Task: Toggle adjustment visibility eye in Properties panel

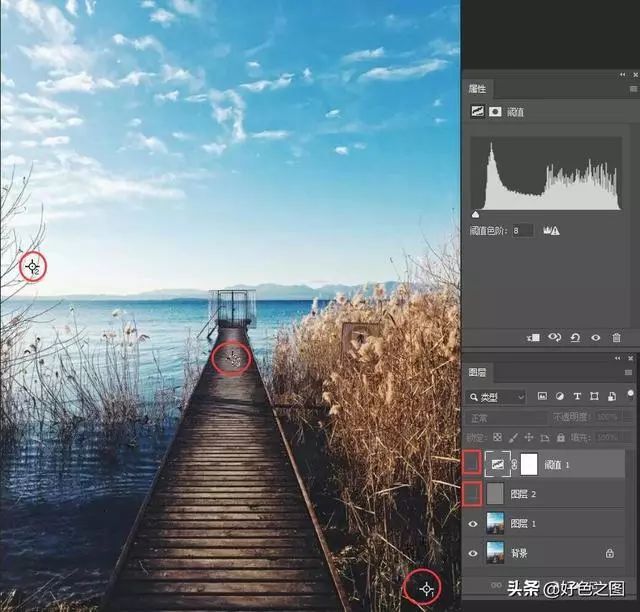Action: [x=596, y=338]
